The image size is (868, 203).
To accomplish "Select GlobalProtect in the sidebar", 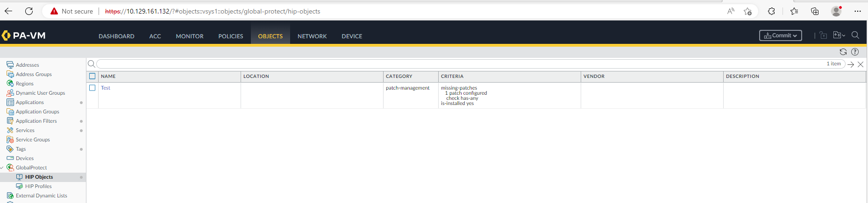I will [x=31, y=168].
